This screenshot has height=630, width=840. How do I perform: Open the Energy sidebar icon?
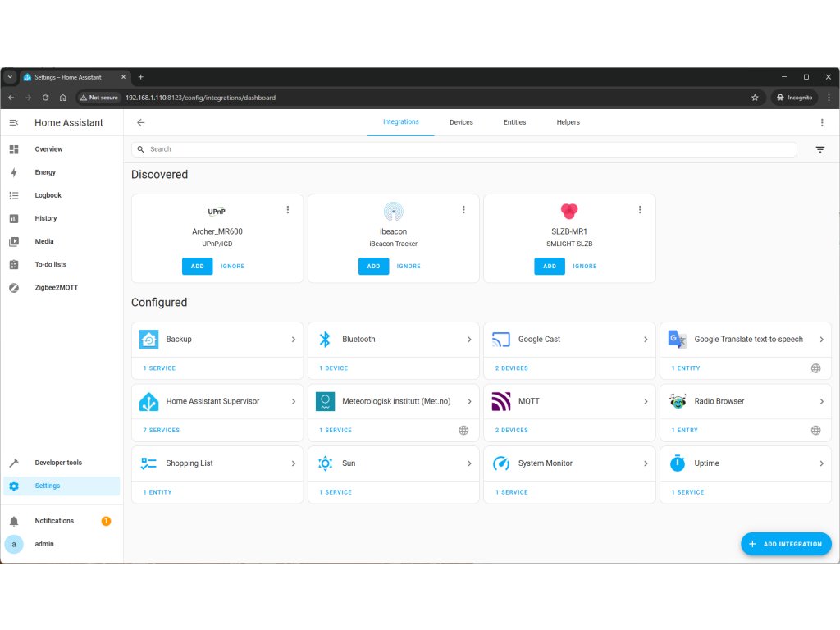click(14, 172)
